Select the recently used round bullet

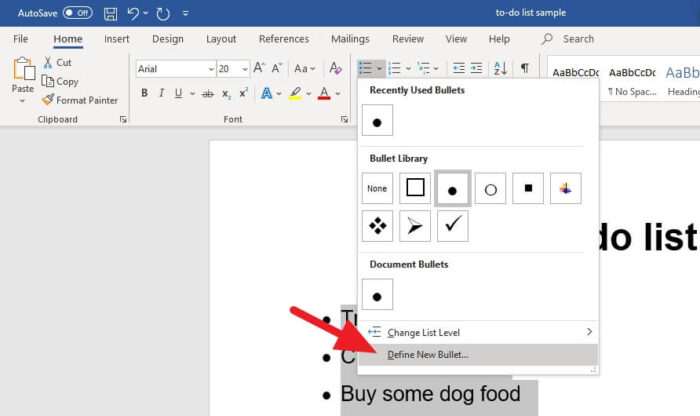pos(377,120)
